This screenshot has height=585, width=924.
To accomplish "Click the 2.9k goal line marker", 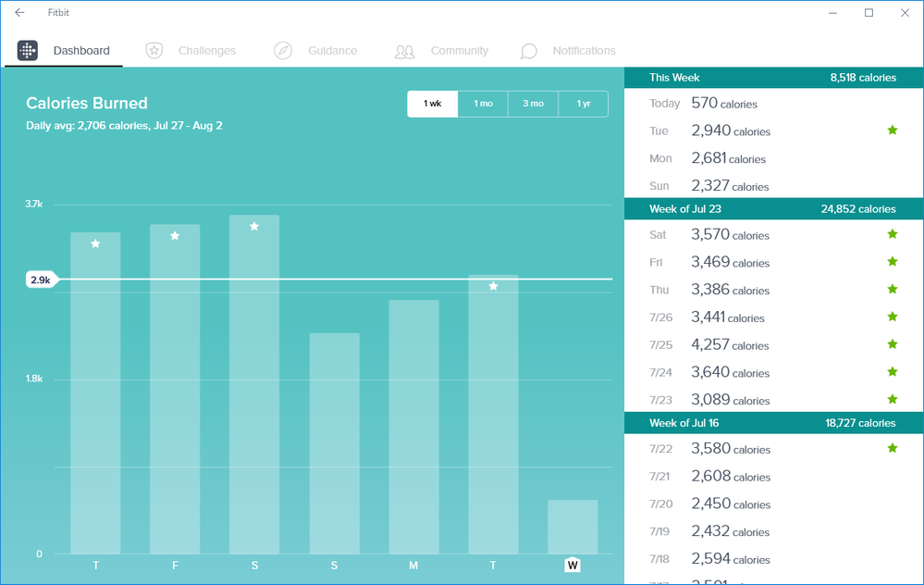I will (x=42, y=280).
